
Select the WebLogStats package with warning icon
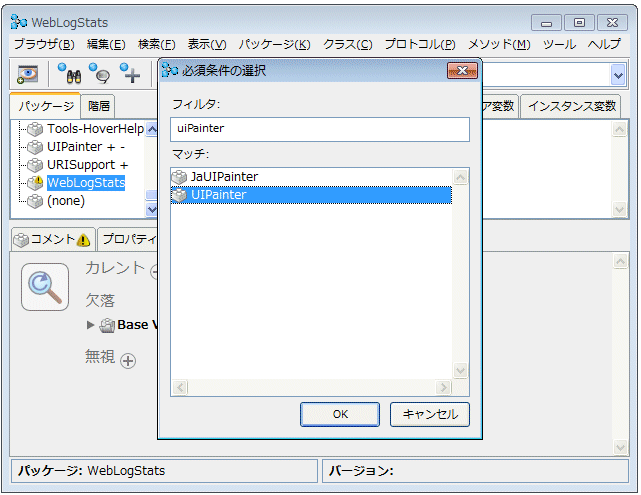[85, 182]
